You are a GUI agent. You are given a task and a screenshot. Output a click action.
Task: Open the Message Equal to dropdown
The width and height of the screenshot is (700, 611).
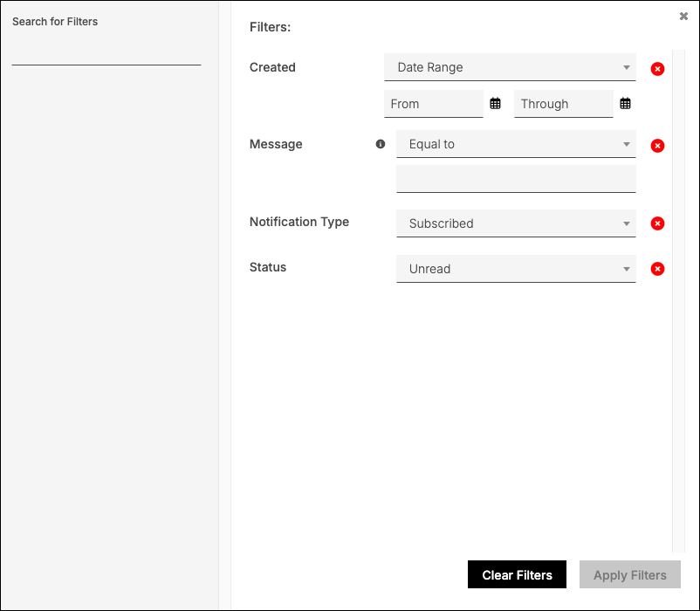tap(516, 144)
